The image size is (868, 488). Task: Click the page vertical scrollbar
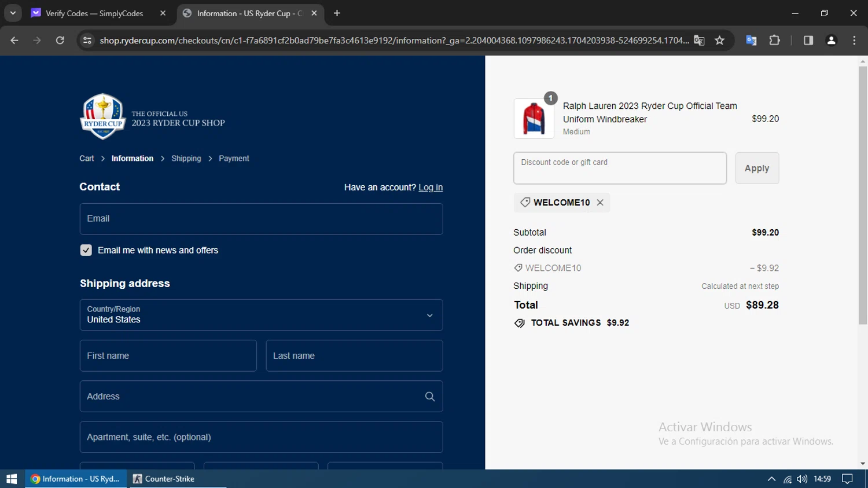coord(863,195)
